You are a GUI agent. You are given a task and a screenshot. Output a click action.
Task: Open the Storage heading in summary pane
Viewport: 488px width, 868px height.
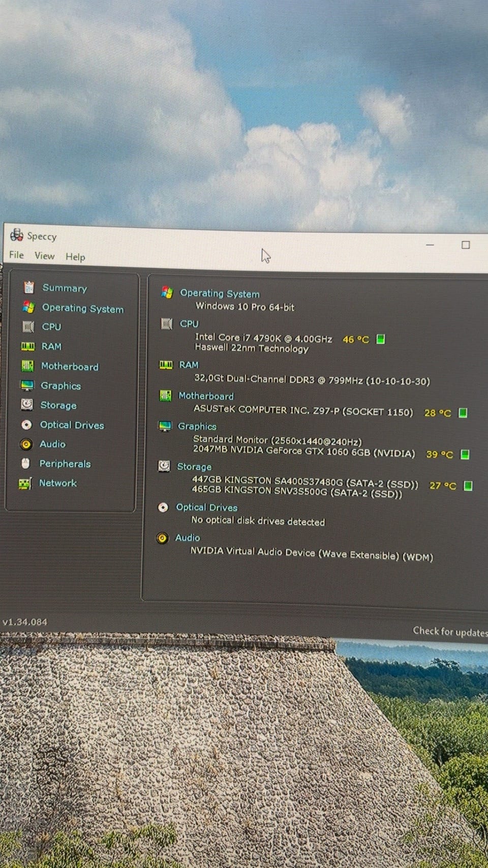point(194,466)
